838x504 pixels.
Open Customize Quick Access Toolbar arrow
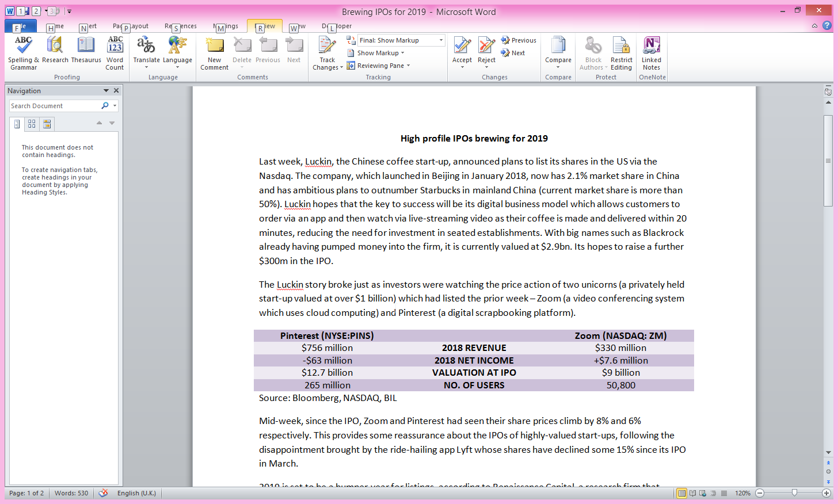click(69, 11)
